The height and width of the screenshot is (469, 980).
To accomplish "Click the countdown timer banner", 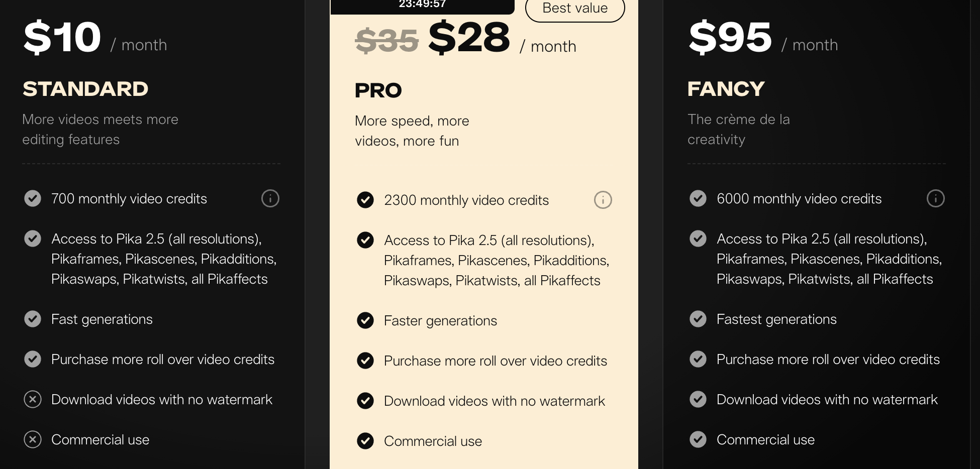I will point(422,5).
